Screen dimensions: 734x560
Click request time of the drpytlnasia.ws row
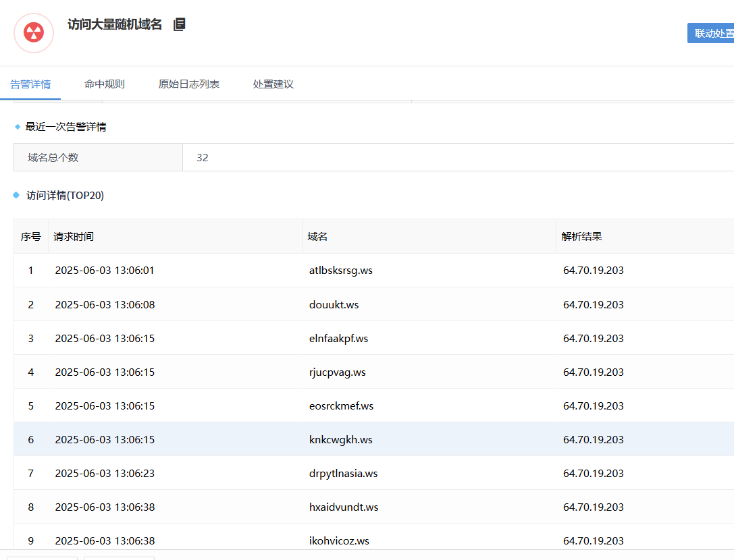coord(105,473)
